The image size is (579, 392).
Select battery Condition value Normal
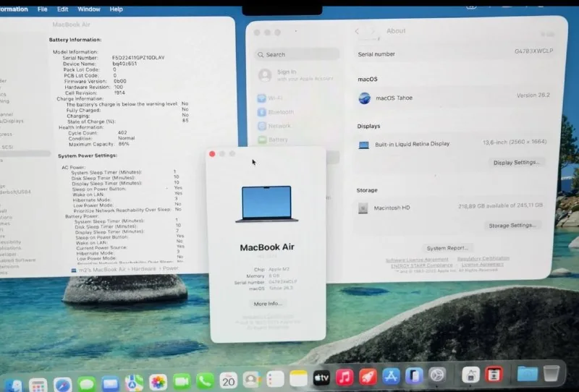[x=126, y=138]
